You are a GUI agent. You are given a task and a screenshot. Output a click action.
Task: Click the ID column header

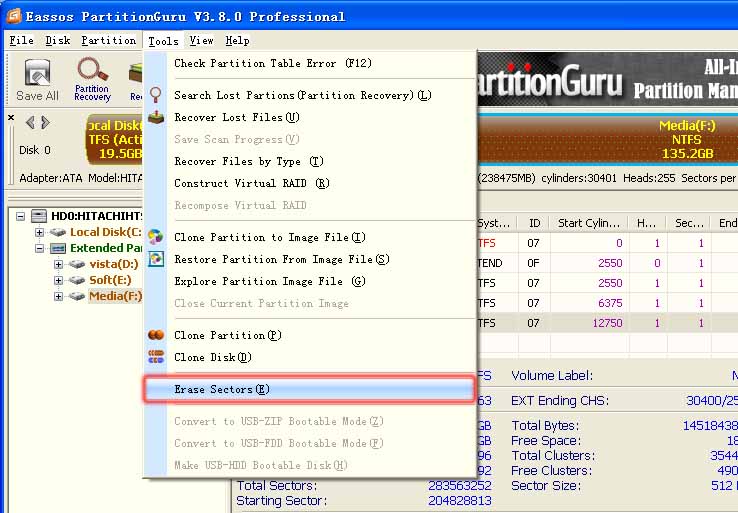click(x=534, y=223)
